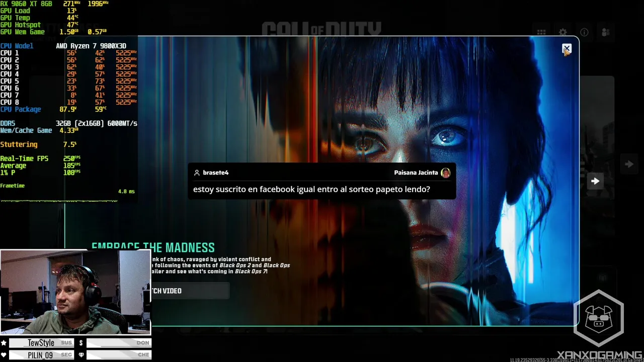Click the 1% P FPS readout
Image resolution: width=644 pixels, height=362 pixels.
coord(40,172)
